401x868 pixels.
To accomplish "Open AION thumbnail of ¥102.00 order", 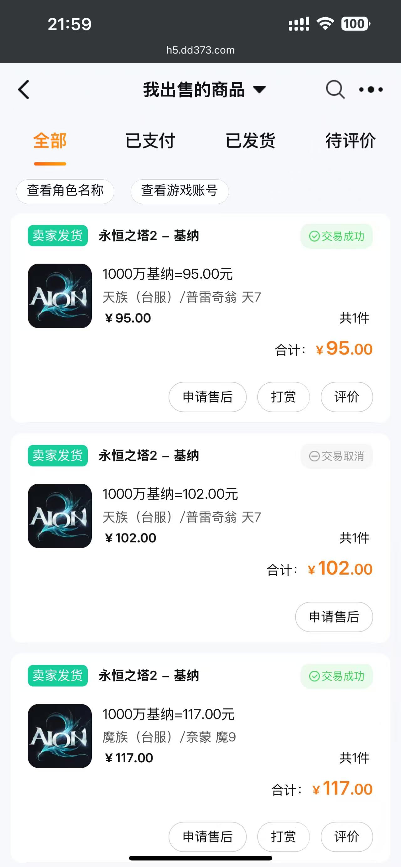I will [x=60, y=516].
